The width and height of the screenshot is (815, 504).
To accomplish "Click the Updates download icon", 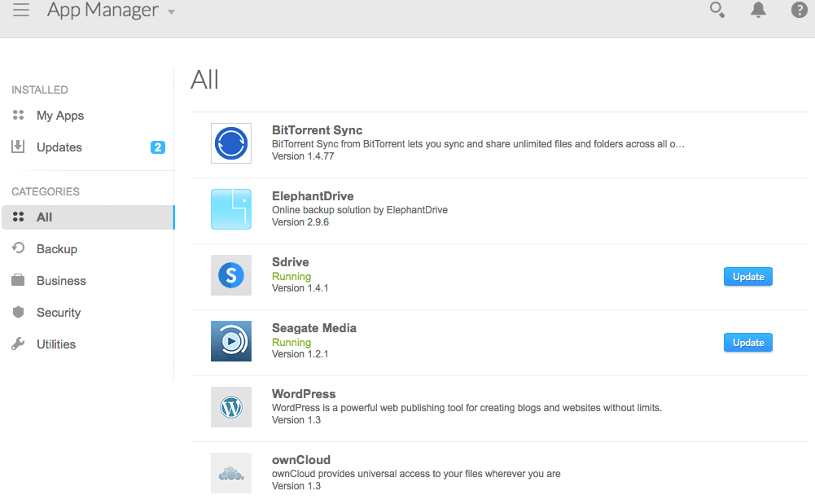I will (x=18, y=147).
